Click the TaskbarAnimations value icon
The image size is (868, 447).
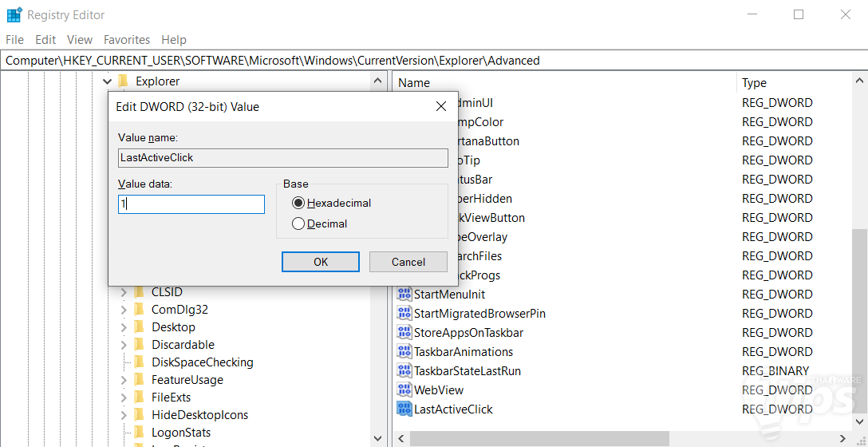pos(404,352)
